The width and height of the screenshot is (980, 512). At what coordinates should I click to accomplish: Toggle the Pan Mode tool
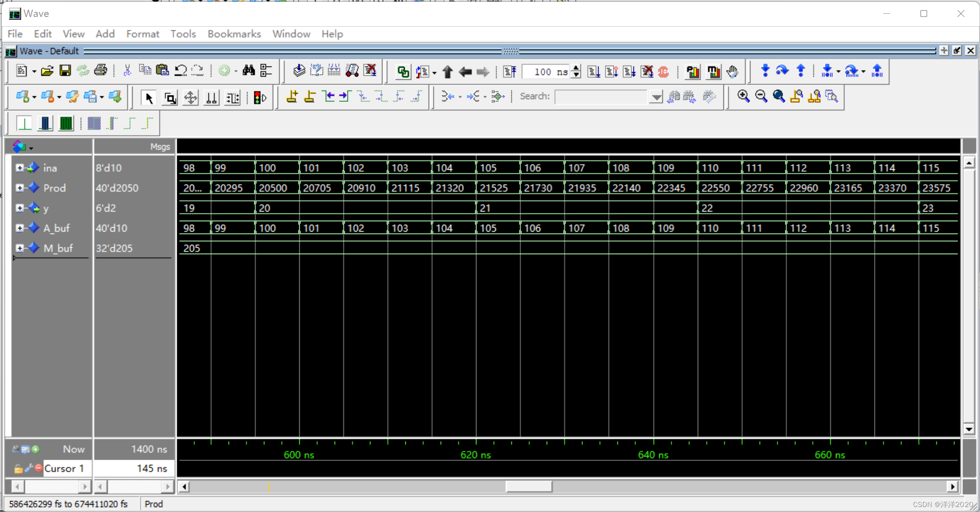point(190,98)
